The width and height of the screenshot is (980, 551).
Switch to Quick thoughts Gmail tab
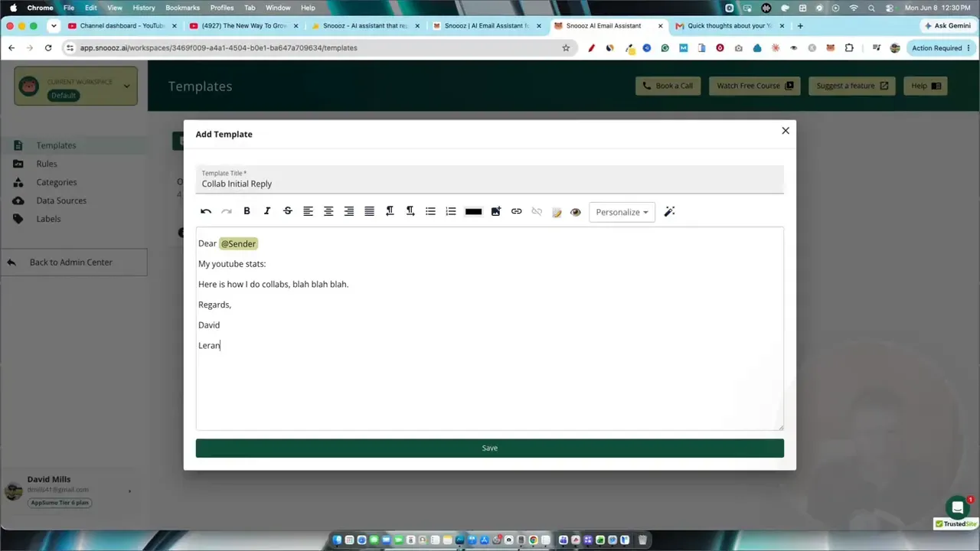tap(729, 25)
